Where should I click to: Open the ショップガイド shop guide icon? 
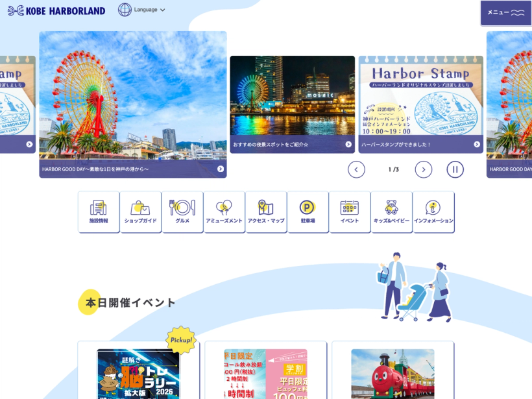[x=141, y=212]
